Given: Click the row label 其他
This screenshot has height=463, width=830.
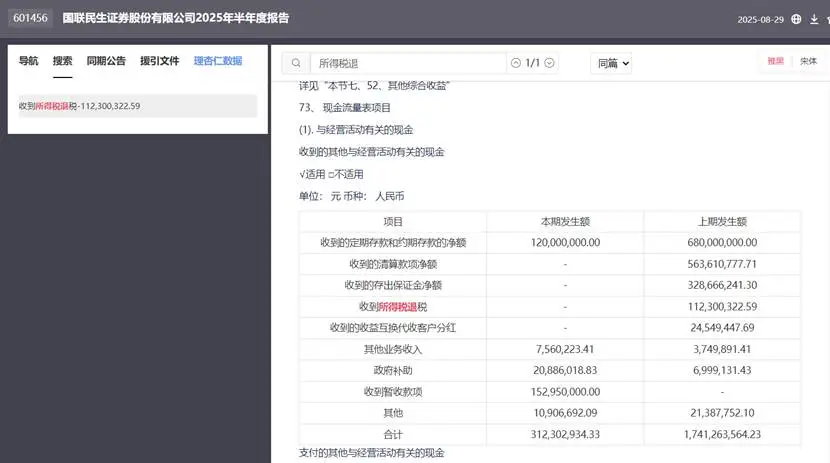Looking at the screenshot, I should coord(393,413).
